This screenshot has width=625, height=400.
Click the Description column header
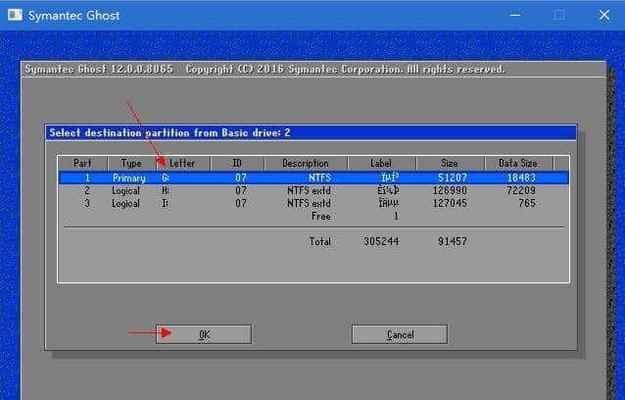pyautogui.click(x=306, y=163)
